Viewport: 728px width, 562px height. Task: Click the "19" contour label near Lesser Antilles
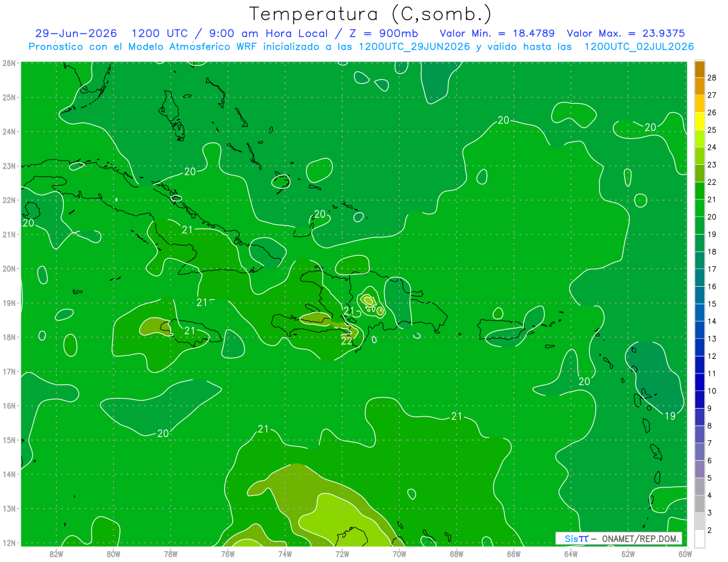670,416
